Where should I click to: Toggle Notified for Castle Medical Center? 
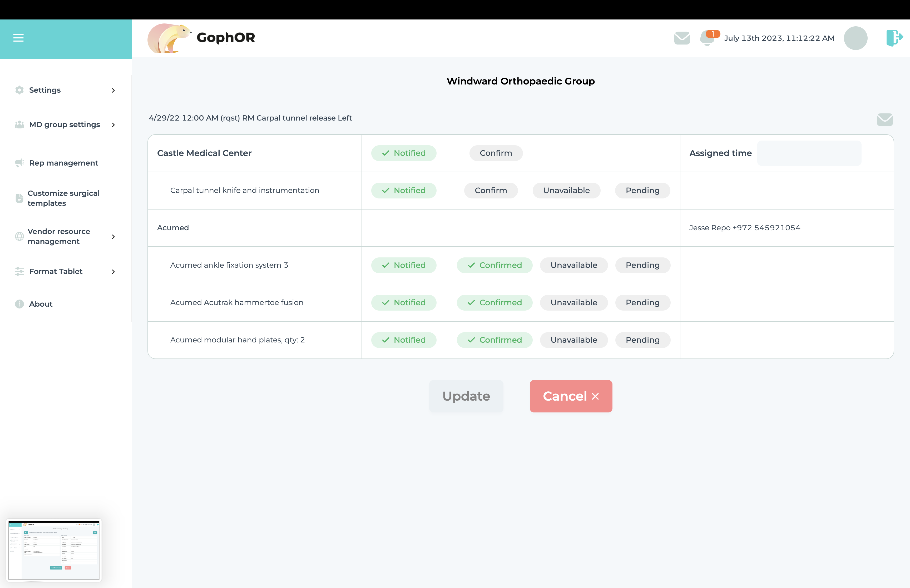[x=404, y=153]
